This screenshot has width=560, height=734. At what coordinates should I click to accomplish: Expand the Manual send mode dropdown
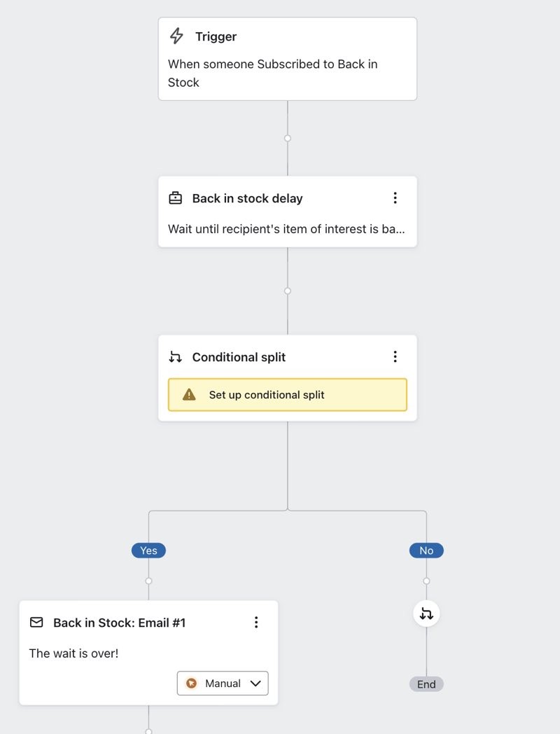click(x=255, y=684)
